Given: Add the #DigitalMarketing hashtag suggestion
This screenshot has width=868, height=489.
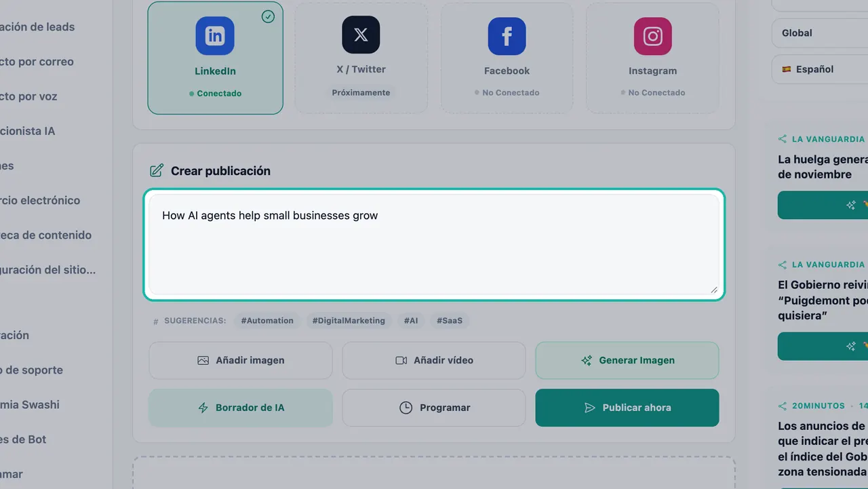Looking at the screenshot, I should (x=349, y=321).
